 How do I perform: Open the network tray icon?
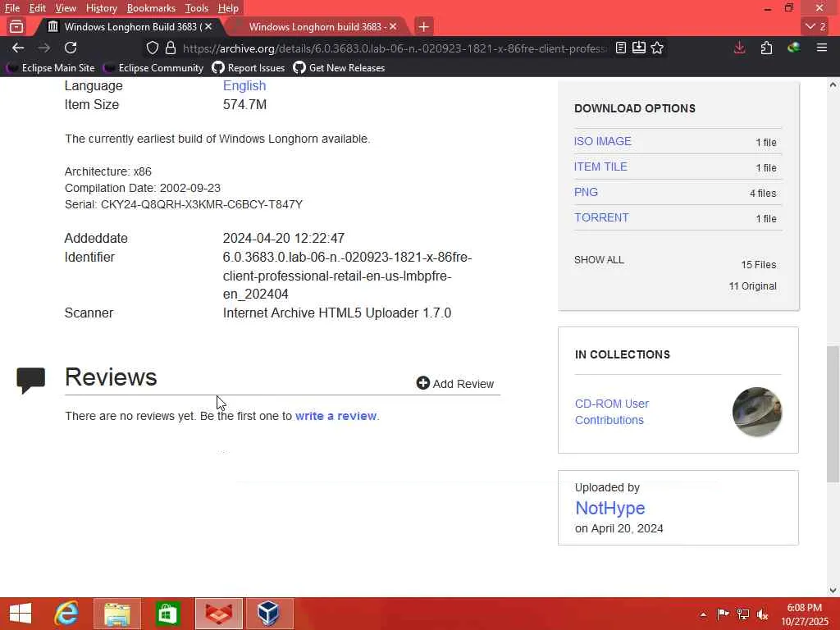[743, 614]
